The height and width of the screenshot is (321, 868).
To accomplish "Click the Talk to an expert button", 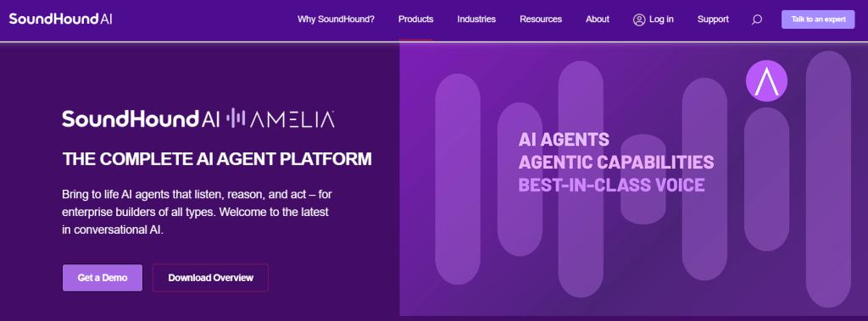I will [818, 19].
